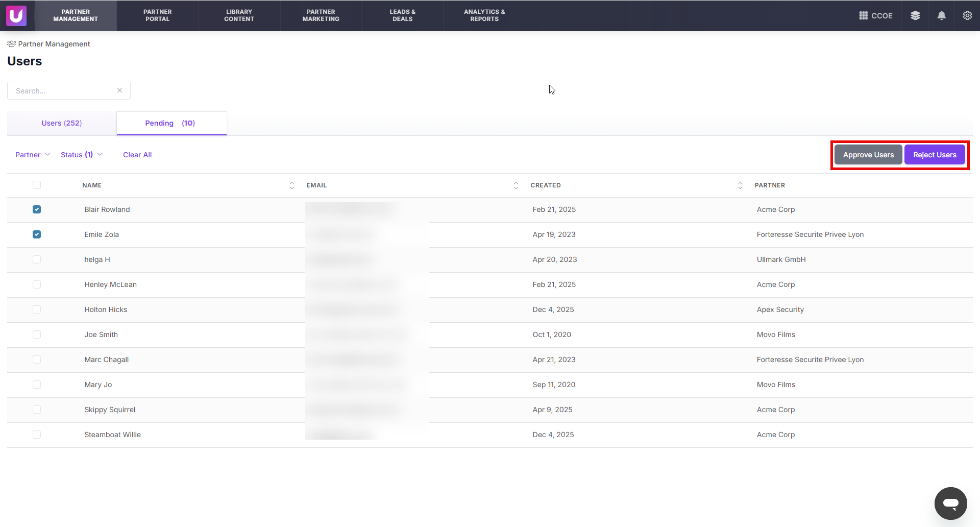Check the helga H checkbox
Screen dimensions: 980x527
coord(37,259)
